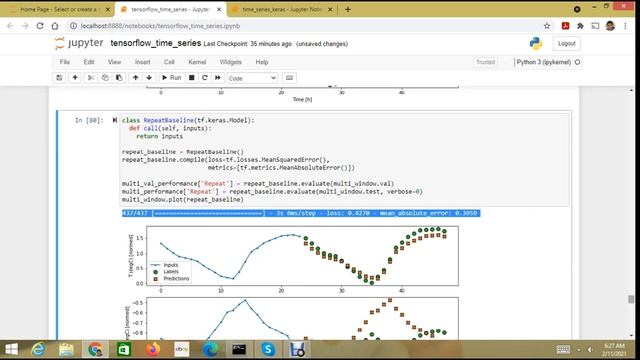Open the command palette keyboard icon
The image size is (640, 360).
pyautogui.click(x=289, y=78)
